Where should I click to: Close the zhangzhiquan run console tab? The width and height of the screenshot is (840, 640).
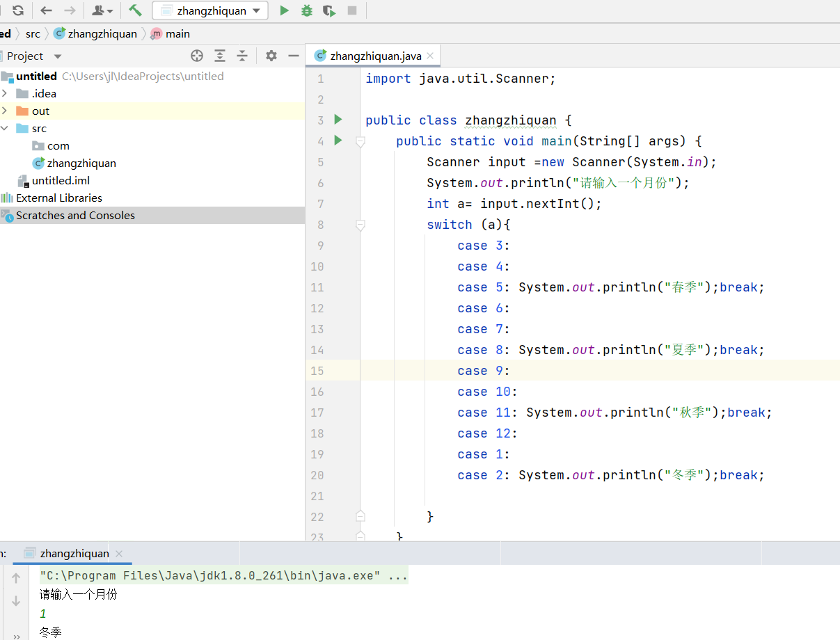pyautogui.click(x=119, y=554)
